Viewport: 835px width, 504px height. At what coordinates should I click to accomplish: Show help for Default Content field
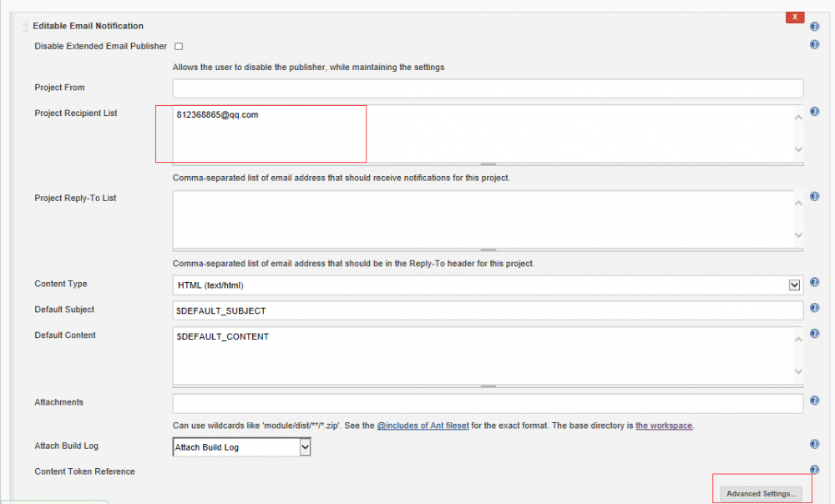coord(814,334)
